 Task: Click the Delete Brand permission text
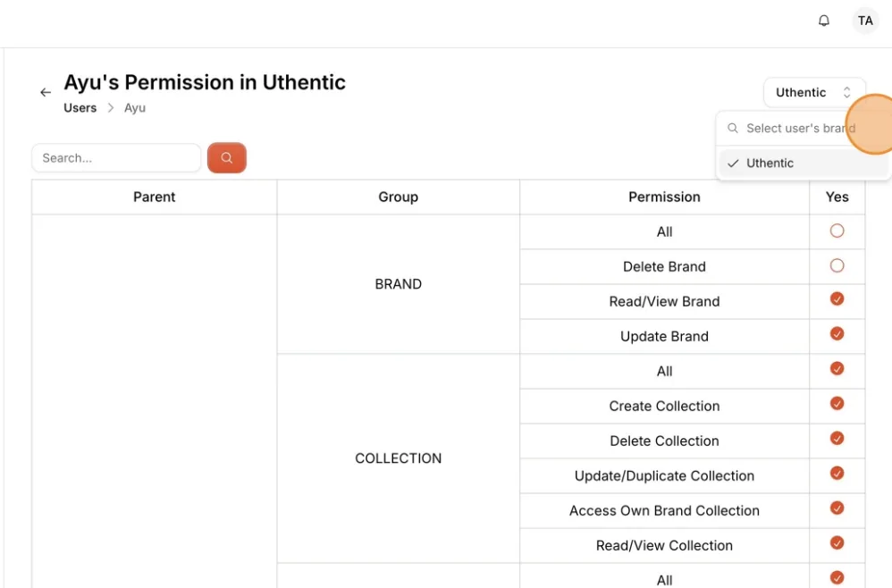pos(664,266)
